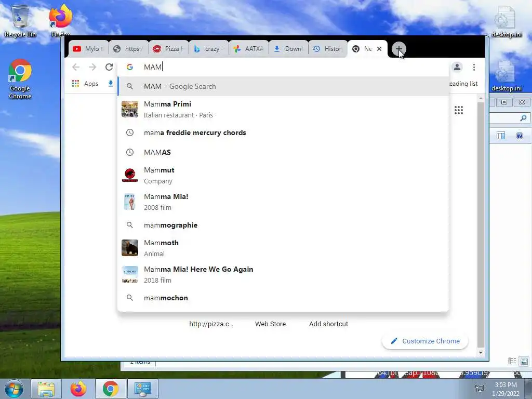Open Apps bookmarks shortcut

[x=85, y=84]
